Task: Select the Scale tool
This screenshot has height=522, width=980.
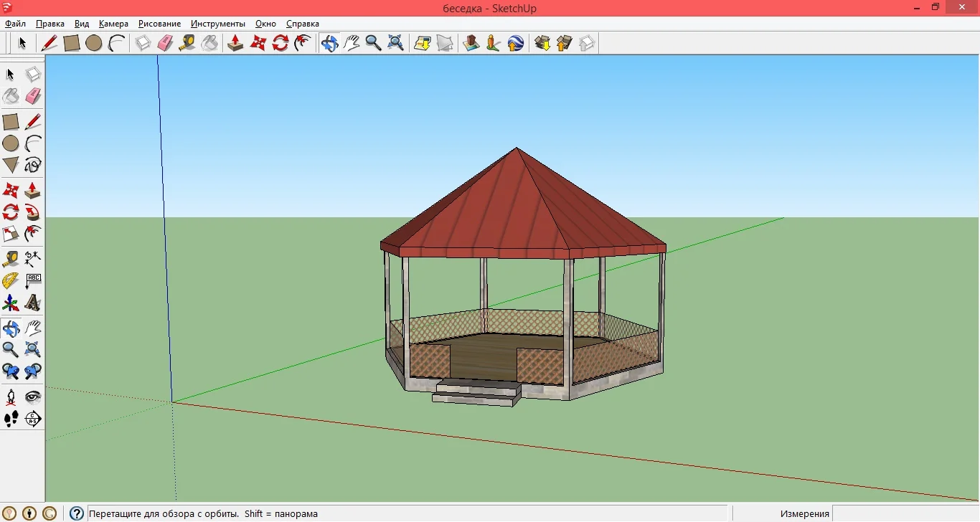Action: pos(11,234)
